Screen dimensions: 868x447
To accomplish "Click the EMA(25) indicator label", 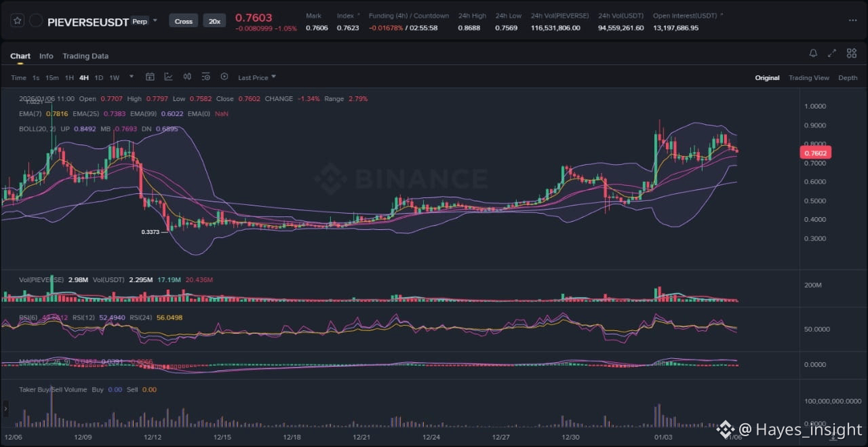I will 86,113.
